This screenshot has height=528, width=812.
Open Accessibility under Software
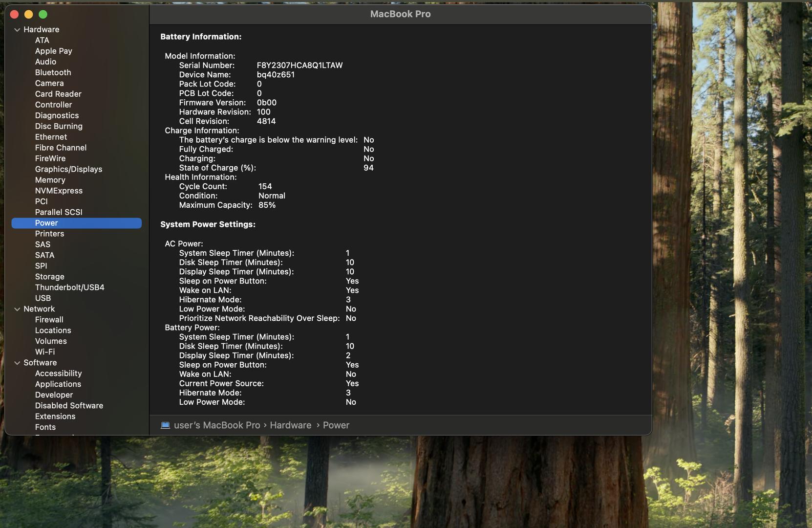point(58,374)
